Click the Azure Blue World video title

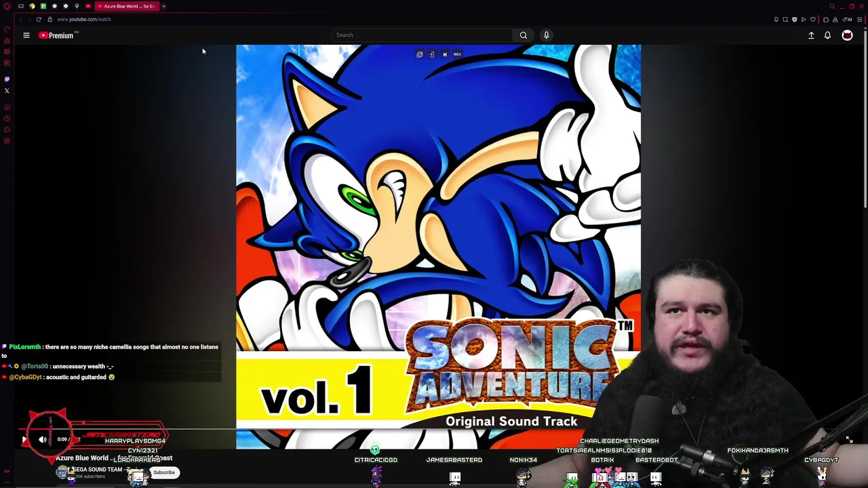114,458
